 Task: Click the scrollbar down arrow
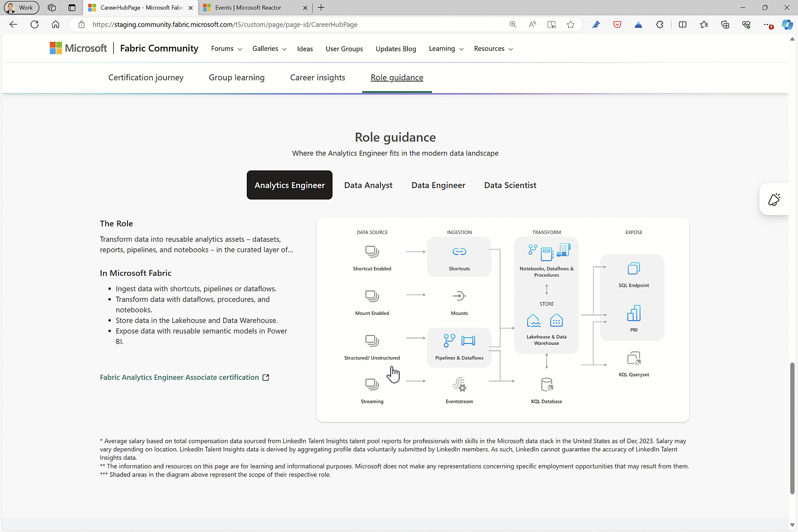tap(792, 525)
